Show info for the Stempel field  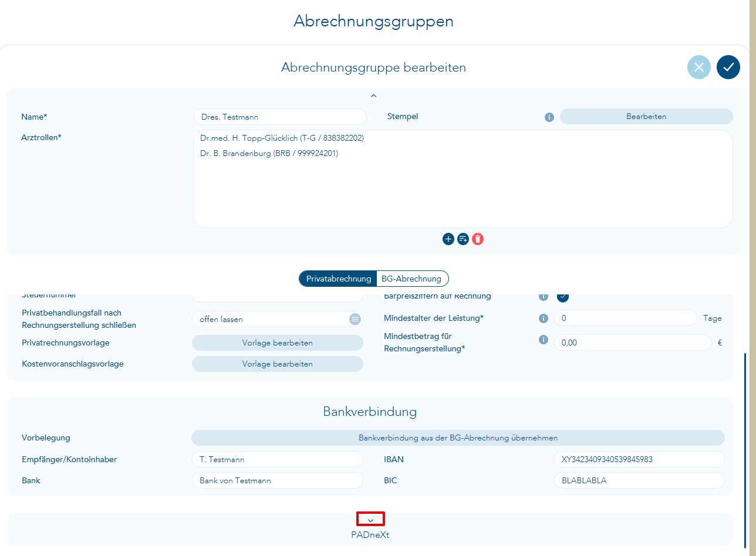click(549, 117)
